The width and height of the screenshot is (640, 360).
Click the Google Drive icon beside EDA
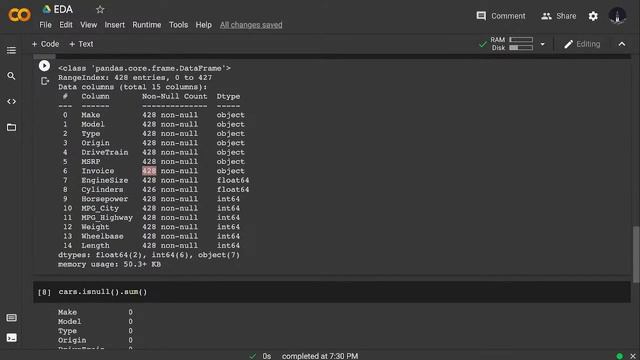[x=47, y=9]
